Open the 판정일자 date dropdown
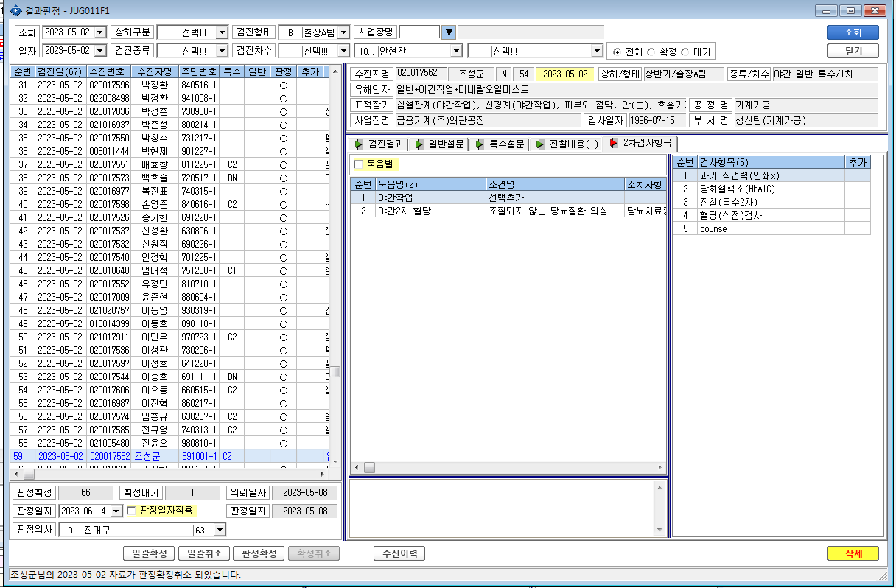This screenshot has width=896, height=588. pos(116,511)
